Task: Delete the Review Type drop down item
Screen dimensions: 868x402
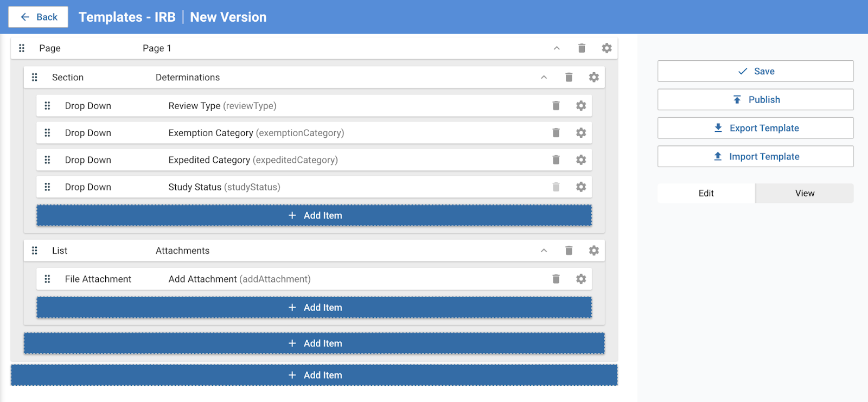Action: point(556,106)
